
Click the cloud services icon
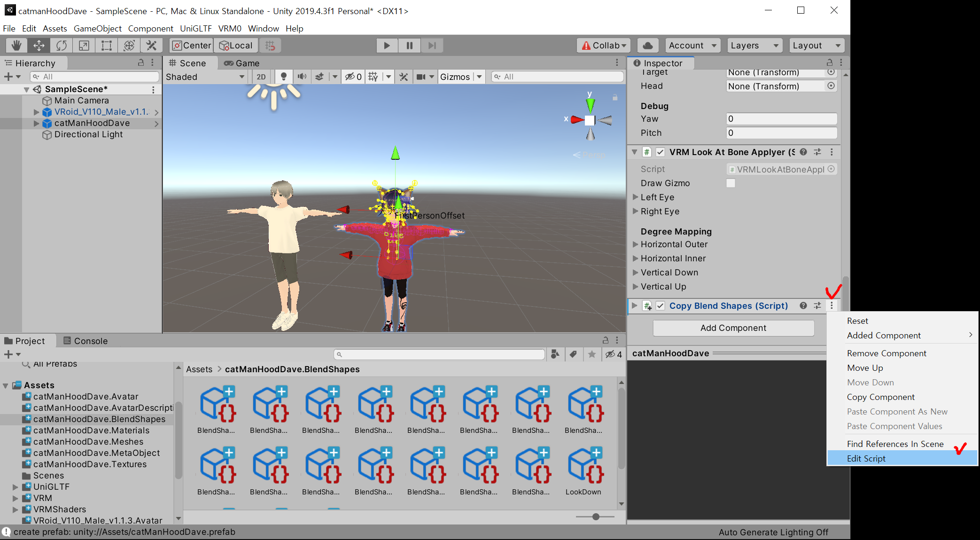[x=647, y=46]
